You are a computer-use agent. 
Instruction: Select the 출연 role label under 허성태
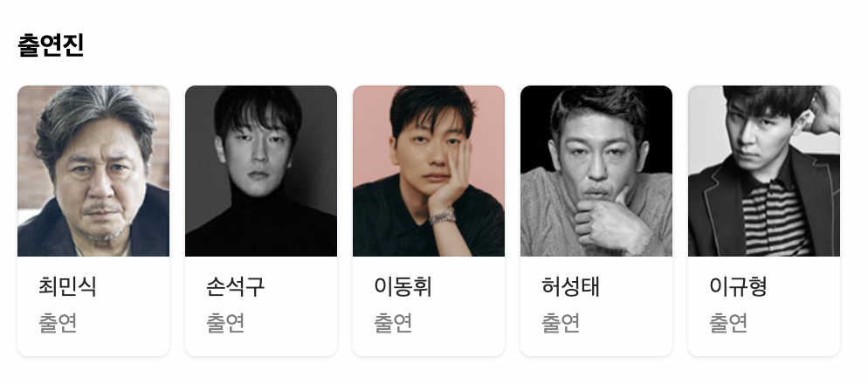click(x=561, y=323)
